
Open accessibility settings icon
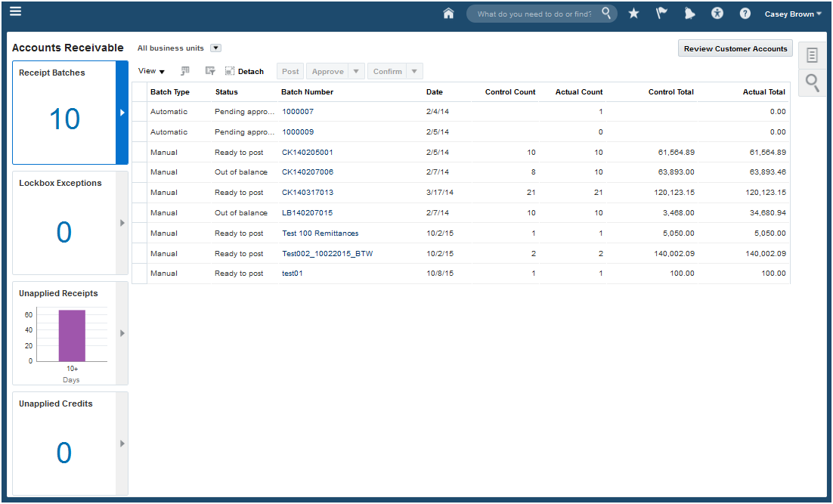[717, 14]
